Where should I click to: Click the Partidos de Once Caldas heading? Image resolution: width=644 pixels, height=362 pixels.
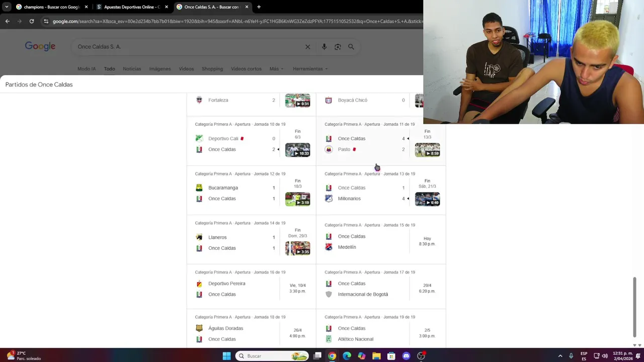coord(39,84)
